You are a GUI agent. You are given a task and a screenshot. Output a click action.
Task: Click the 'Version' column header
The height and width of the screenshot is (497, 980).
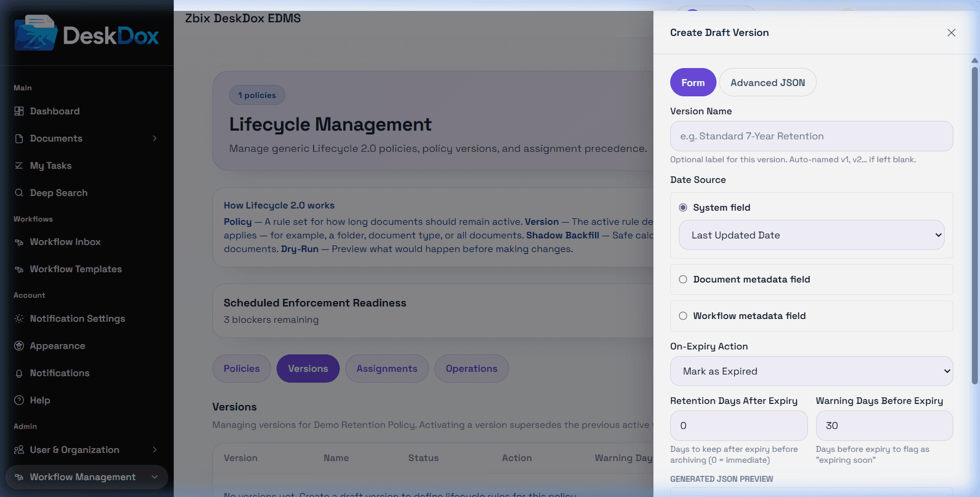tap(241, 458)
